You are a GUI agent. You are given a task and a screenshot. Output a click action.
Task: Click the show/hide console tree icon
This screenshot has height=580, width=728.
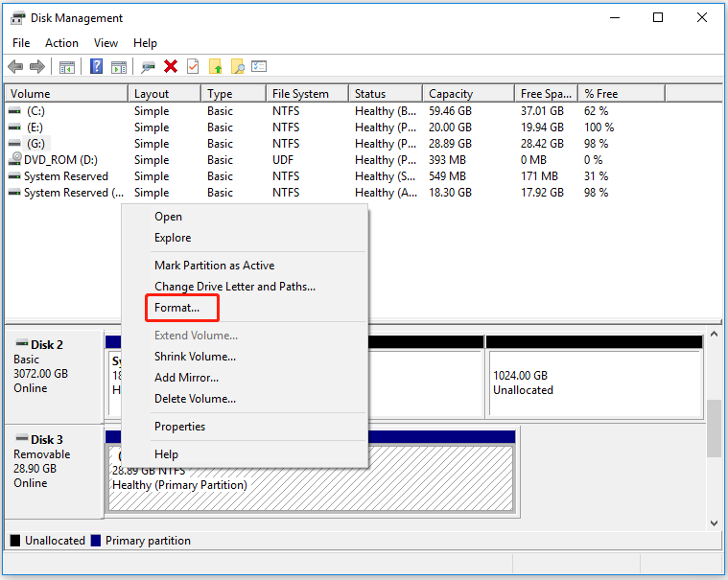pyautogui.click(x=67, y=67)
